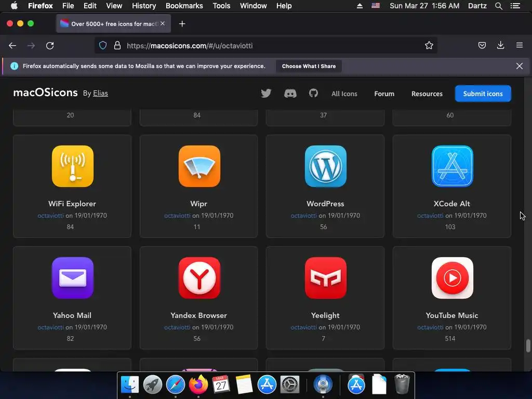Screen dimensions: 532x399
Task: Select the Wipr app icon
Action: click(199, 166)
